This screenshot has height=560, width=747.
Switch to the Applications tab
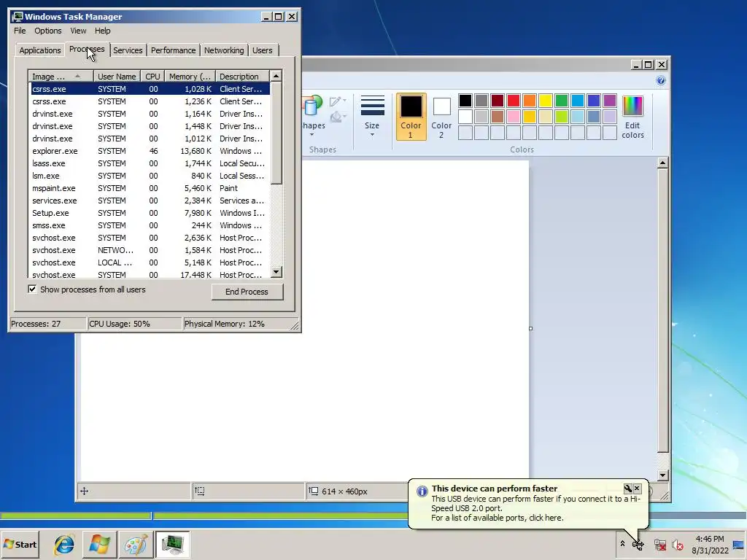tap(40, 50)
